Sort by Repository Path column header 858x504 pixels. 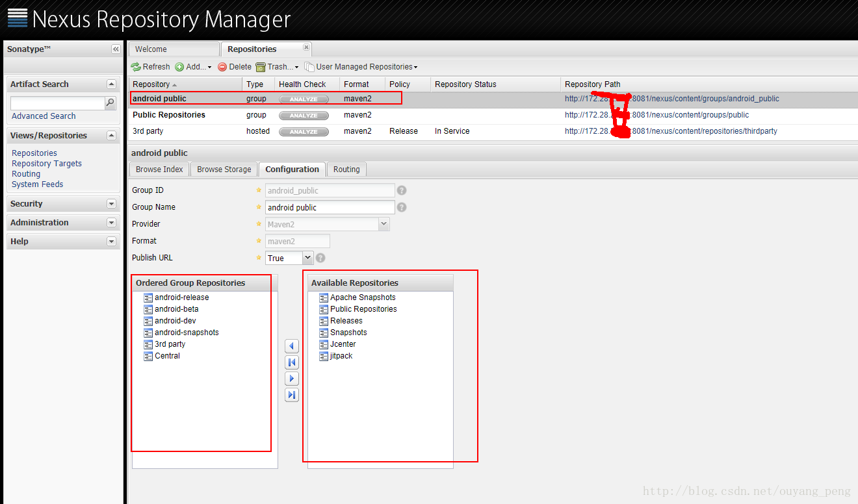pos(708,84)
